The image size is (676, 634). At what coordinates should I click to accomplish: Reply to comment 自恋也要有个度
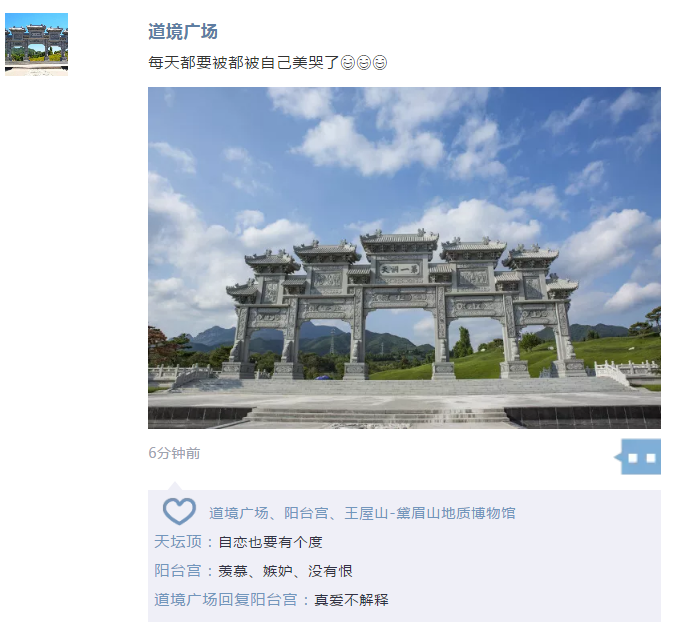click(270, 542)
